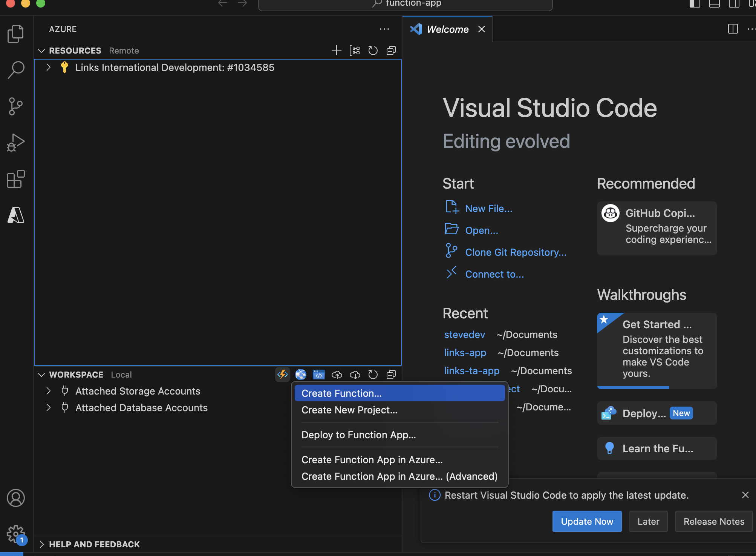The image size is (756, 556).
Task: Open the Get Started walkthrough card
Action: tap(657, 351)
